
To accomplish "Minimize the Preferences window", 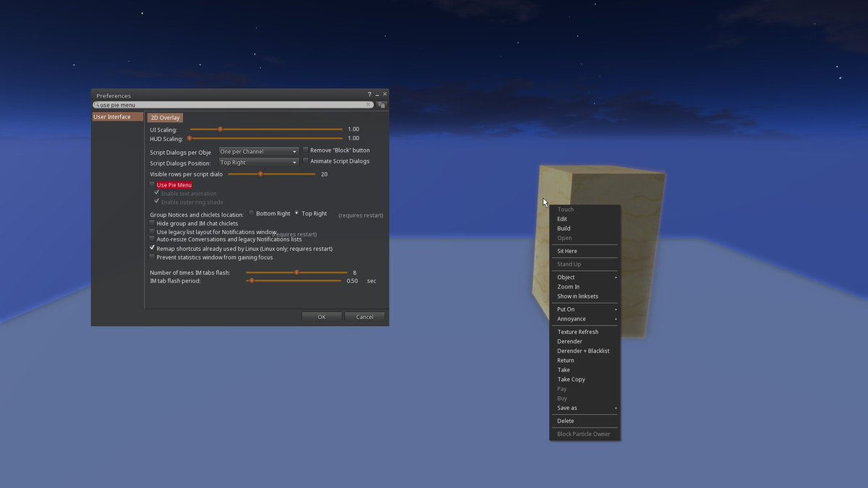I will [377, 95].
